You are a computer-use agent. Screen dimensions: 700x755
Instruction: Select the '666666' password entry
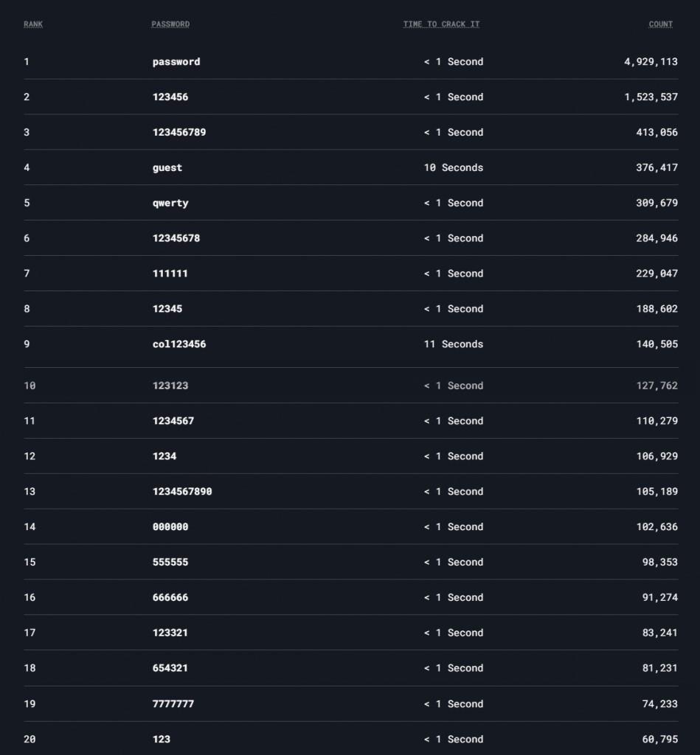click(x=170, y=598)
